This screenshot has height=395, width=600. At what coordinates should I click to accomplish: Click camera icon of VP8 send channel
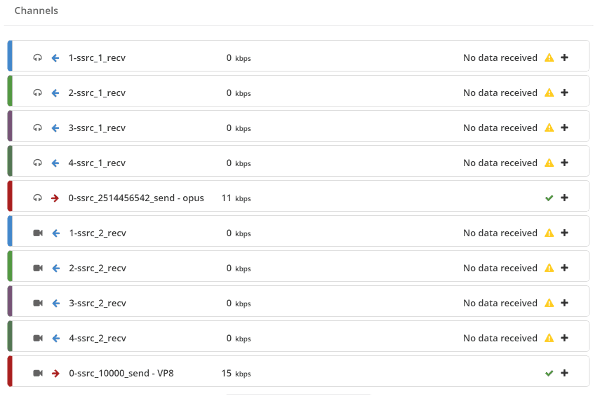pos(38,373)
